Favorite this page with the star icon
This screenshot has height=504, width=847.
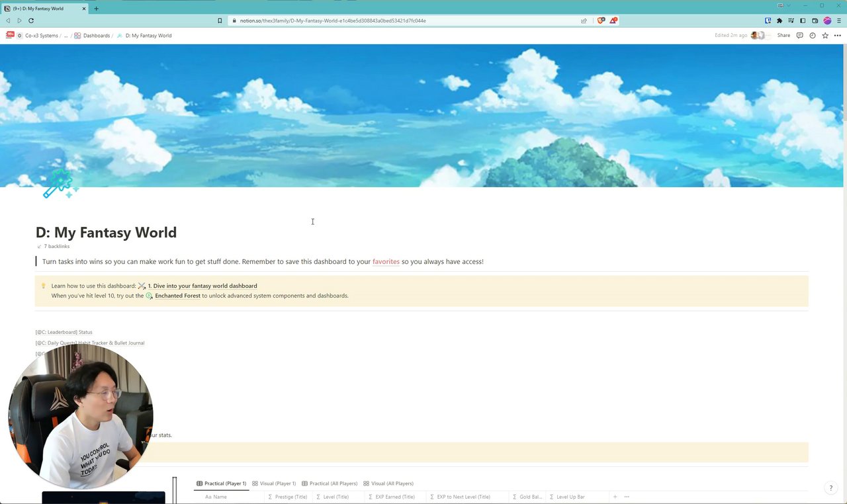[825, 35]
